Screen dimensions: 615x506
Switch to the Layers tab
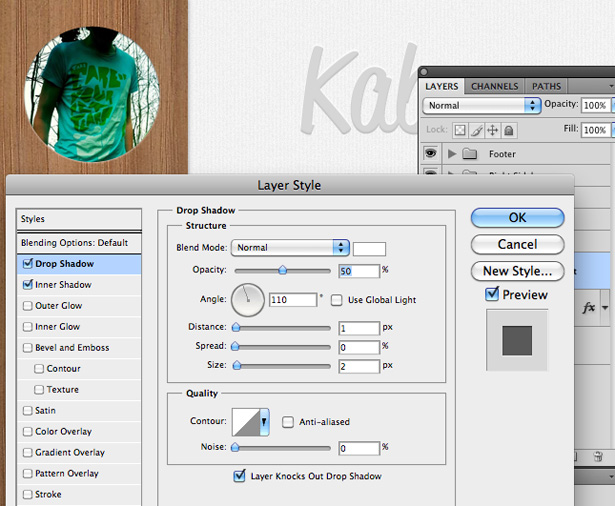tap(442, 86)
